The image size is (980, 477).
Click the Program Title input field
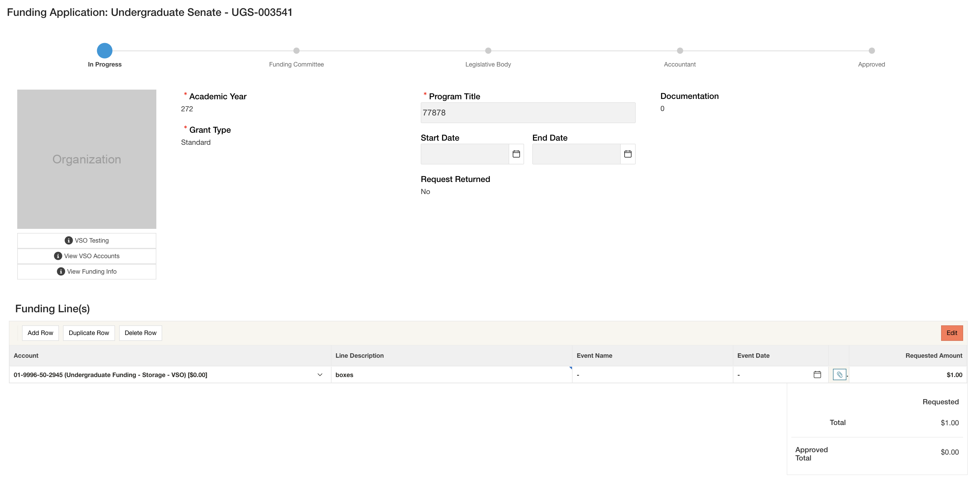tap(528, 113)
